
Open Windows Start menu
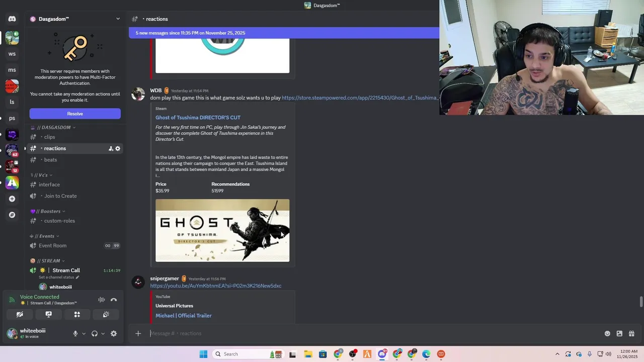pos(203,354)
